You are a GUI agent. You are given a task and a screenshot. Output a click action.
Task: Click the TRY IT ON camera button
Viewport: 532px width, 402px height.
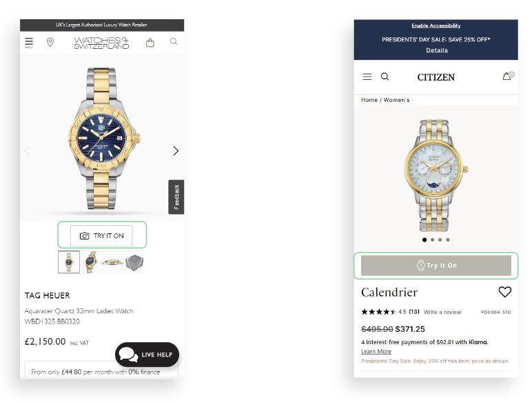point(101,235)
